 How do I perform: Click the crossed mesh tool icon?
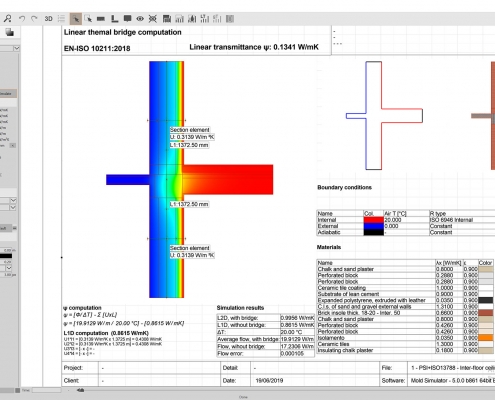click(153, 19)
